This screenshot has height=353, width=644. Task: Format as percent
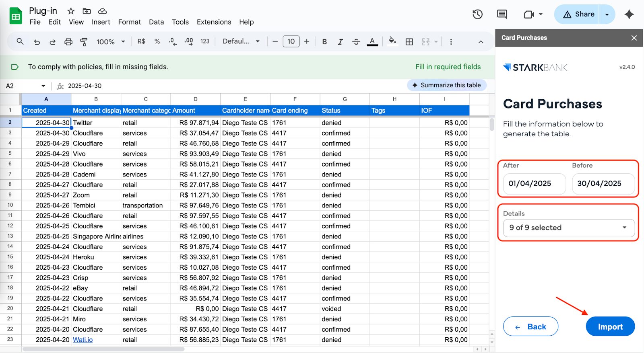click(x=157, y=41)
